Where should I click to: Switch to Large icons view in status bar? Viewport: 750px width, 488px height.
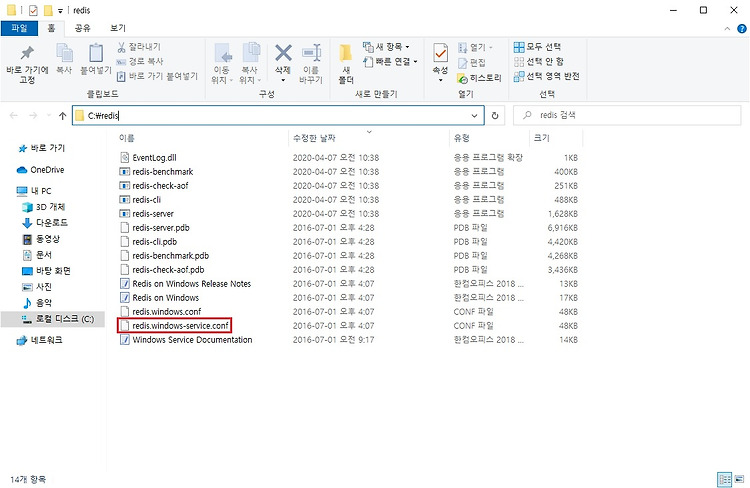coord(739,479)
